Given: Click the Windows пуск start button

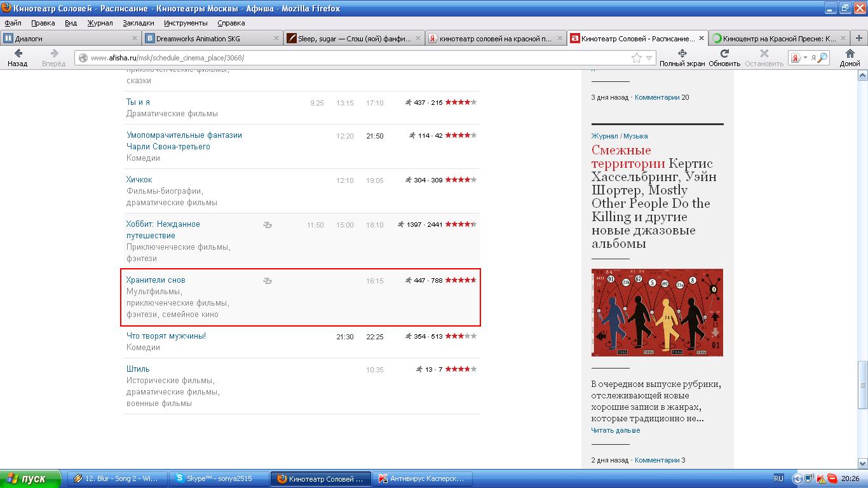Looking at the screenshot, I should point(31,478).
